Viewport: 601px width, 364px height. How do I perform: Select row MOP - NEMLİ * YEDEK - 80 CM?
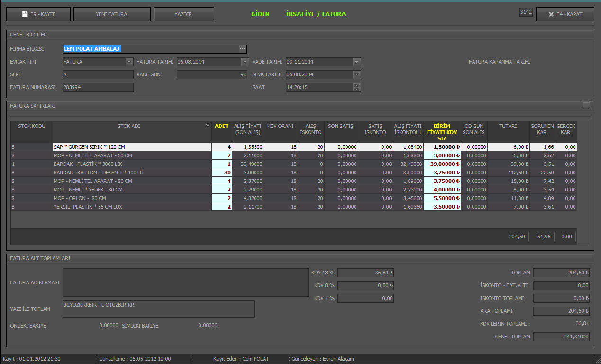click(294, 190)
